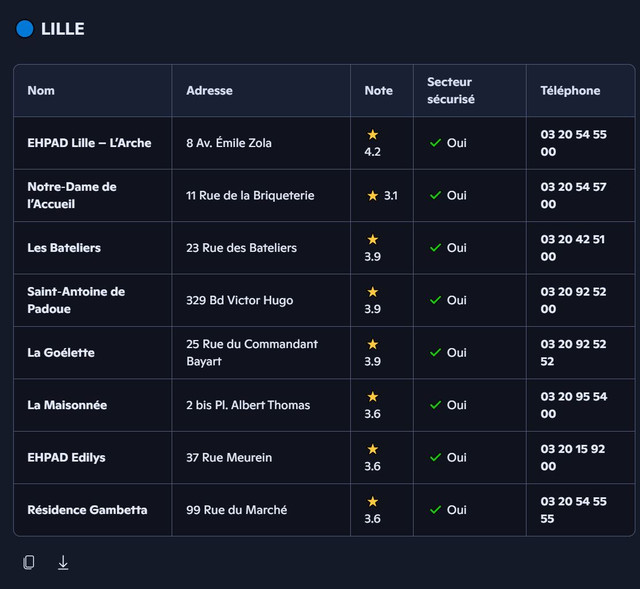The height and width of the screenshot is (589, 640).
Task: Click the address 23 Rue des Bateliers
Action: point(242,248)
